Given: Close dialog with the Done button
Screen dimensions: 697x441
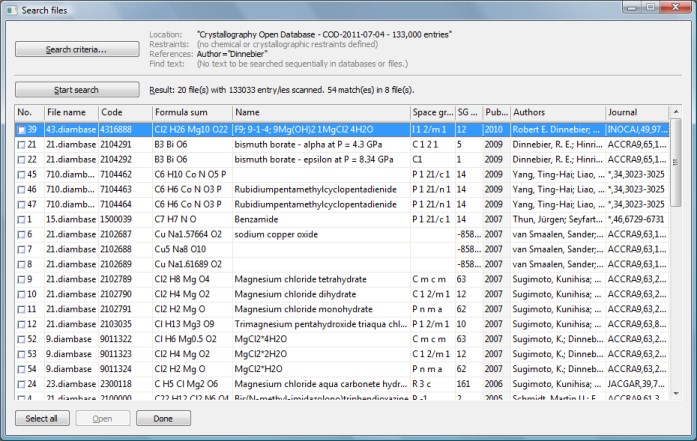Looking at the screenshot, I should click(163, 419).
